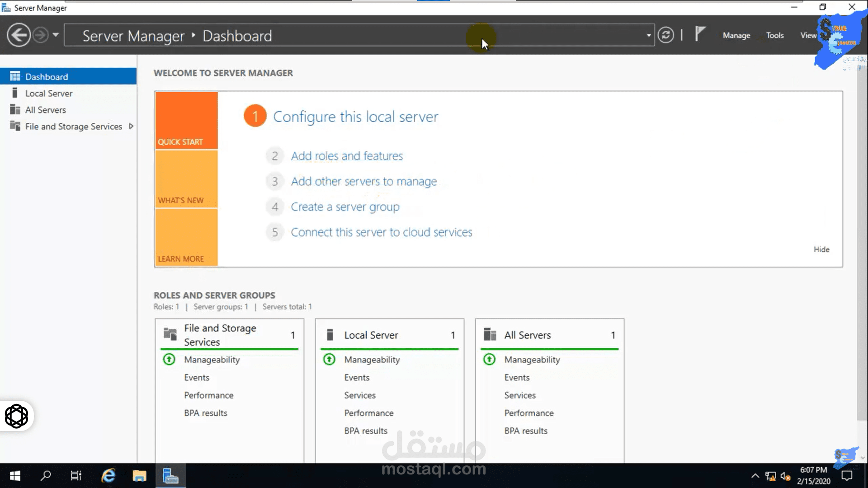The image size is (868, 488).
Task: Expand hidden icons in the system tray
Action: [x=755, y=475]
